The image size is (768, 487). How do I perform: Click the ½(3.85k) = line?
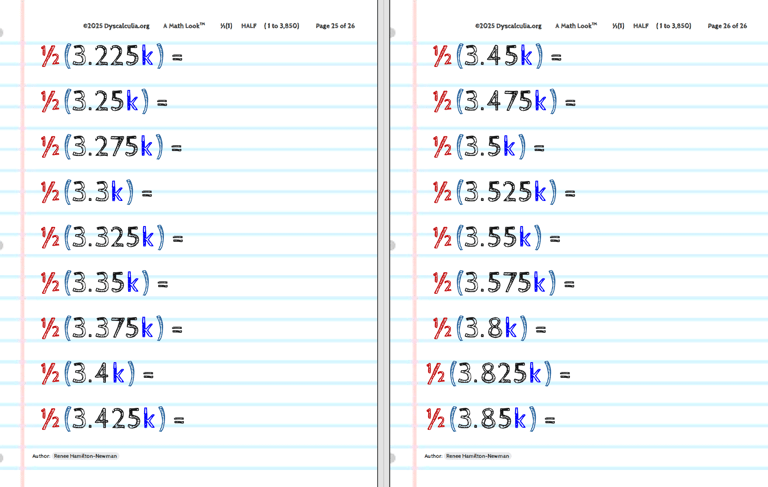click(x=491, y=418)
